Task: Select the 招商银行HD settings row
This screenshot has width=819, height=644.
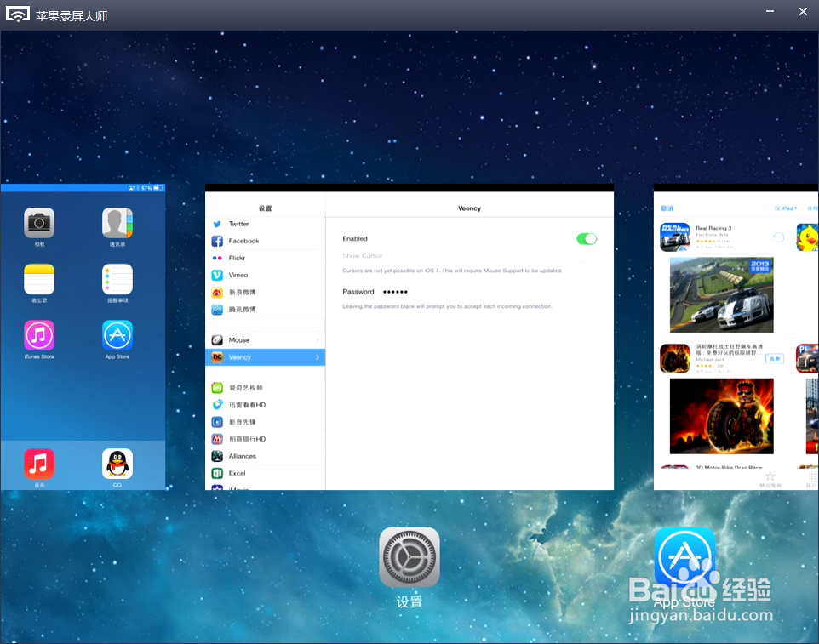Action: click(266, 439)
